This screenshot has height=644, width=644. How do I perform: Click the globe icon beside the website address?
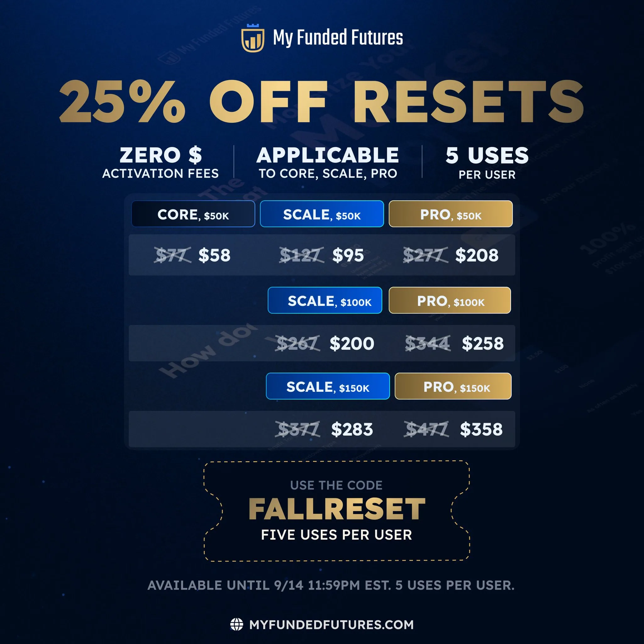pos(237,624)
